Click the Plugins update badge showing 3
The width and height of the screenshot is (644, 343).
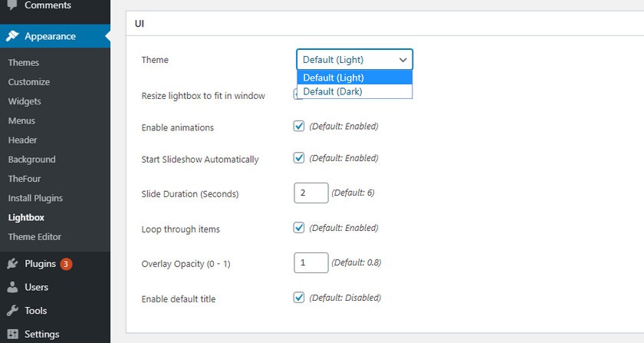66,264
